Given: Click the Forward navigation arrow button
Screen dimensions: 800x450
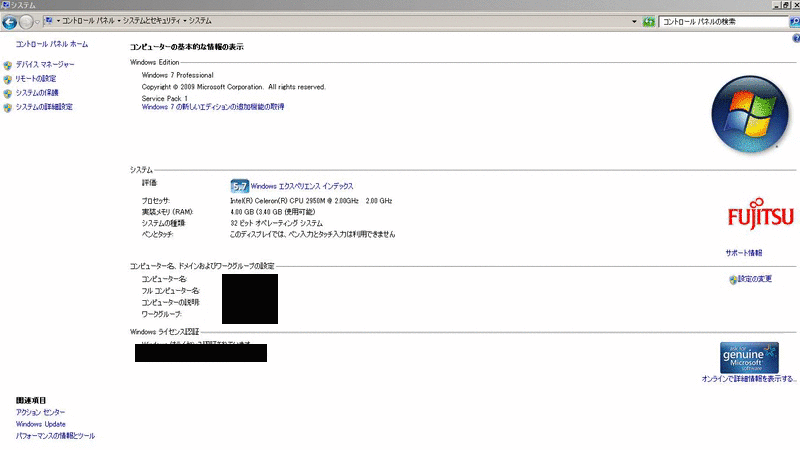Looking at the screenshot, I should tap(26, 22).
